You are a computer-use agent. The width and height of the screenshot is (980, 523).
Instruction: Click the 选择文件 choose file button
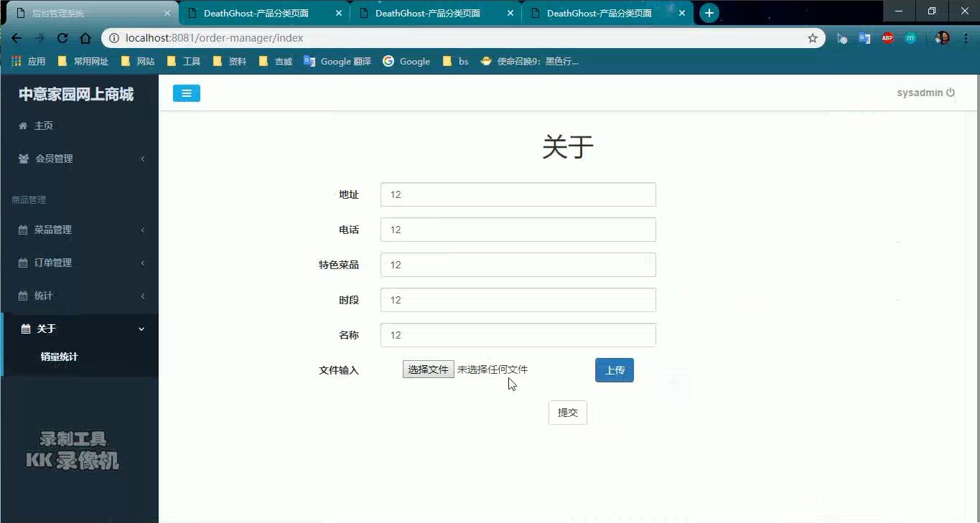[x=429, y=369]
